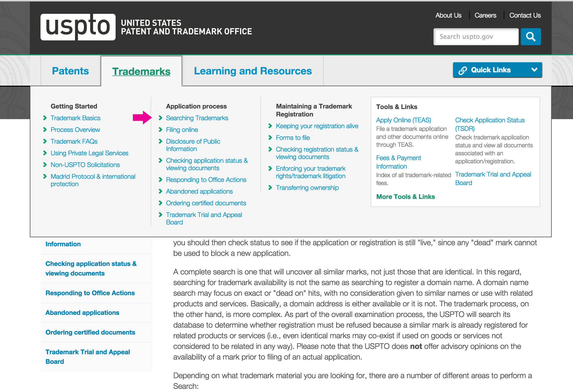Click chevron beside Keeping your registration alive

(x=270, y=126)
